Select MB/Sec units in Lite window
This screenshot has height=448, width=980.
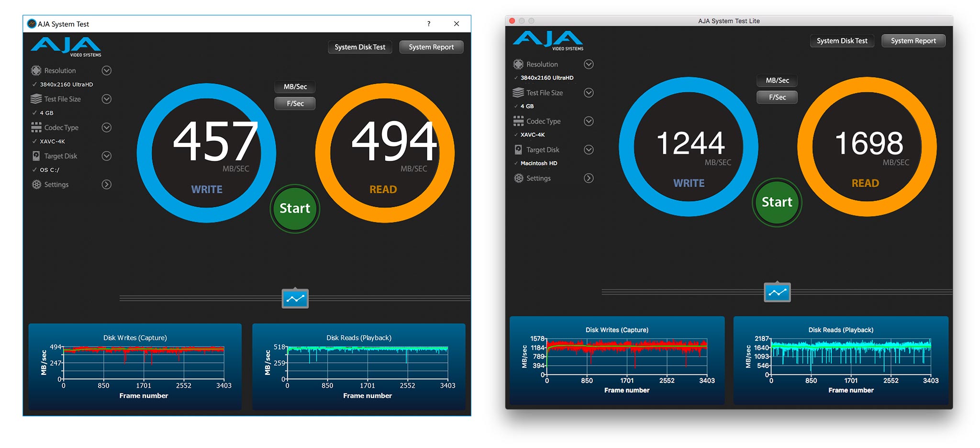[777, 80]
